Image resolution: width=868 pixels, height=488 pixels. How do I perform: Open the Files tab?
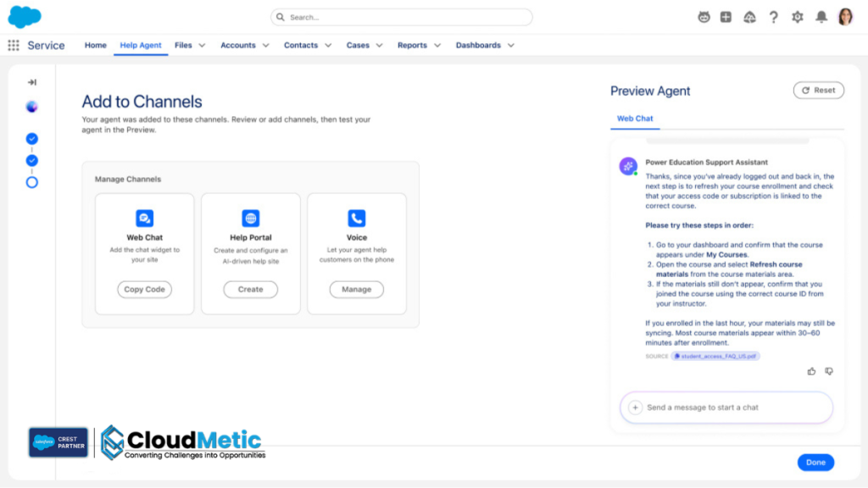pos(183,46)
